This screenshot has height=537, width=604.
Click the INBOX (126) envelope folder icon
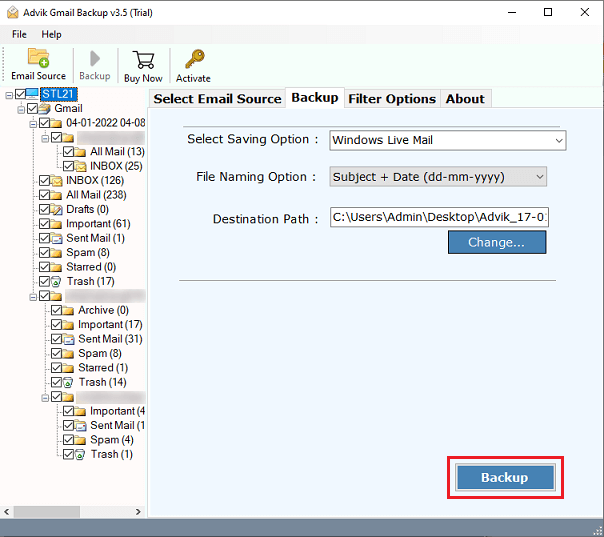click(x=56, y=180)
